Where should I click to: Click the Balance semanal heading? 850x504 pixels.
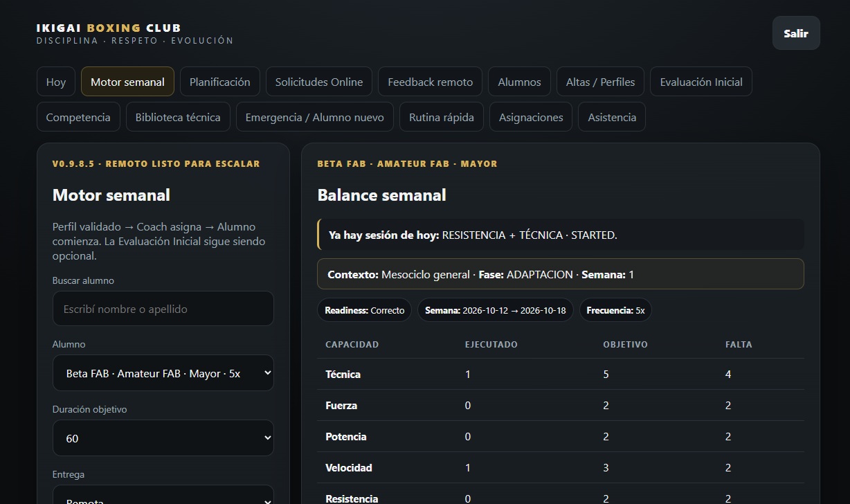[382, 195]
